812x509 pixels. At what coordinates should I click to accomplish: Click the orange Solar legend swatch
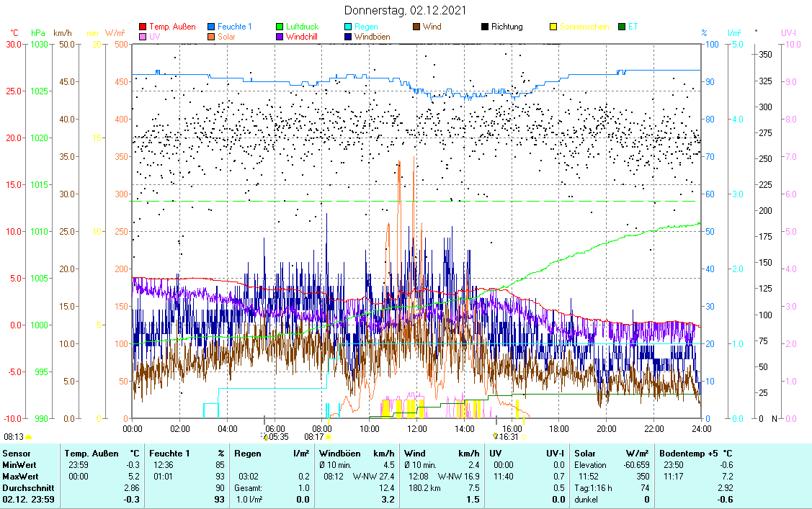[x=211, y=36]
